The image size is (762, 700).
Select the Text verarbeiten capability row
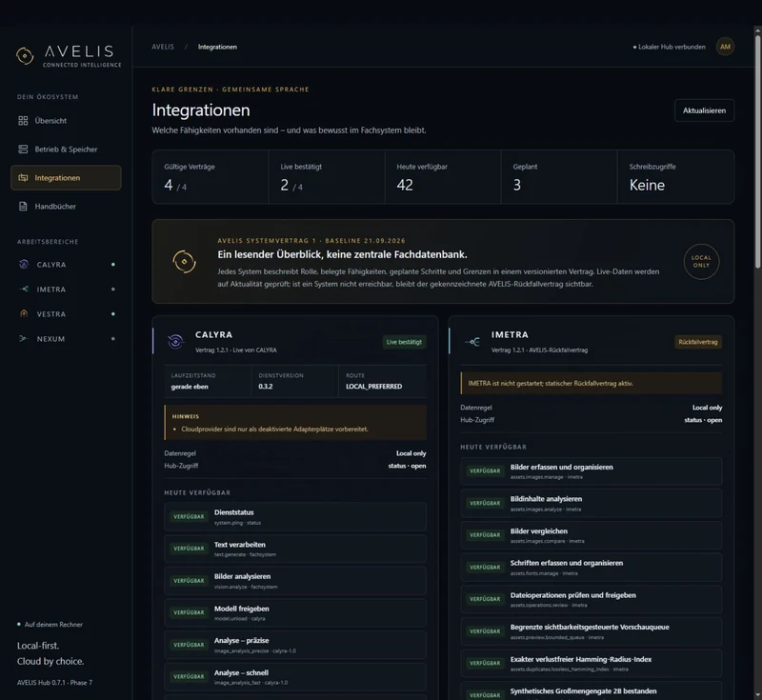(295, 549)
